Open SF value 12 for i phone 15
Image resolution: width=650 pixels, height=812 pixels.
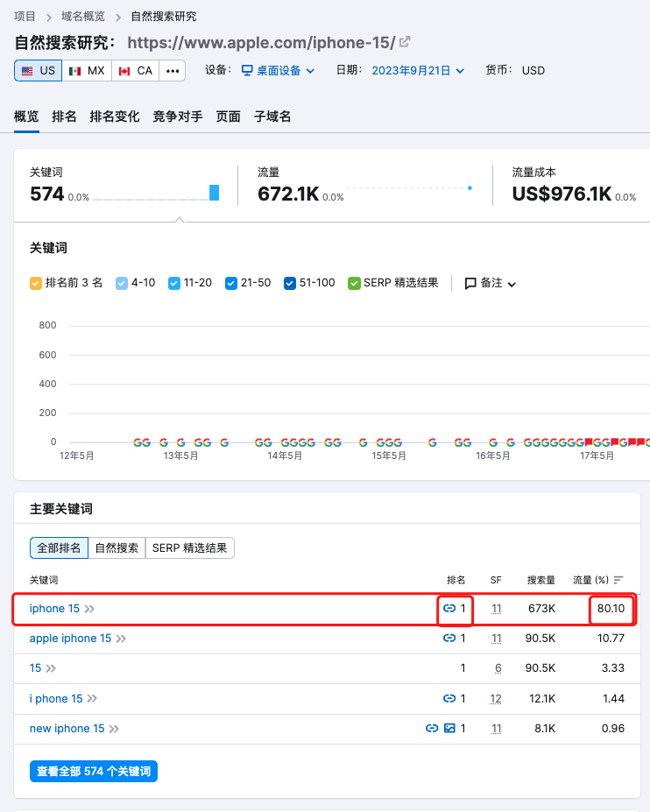[496, 699]
